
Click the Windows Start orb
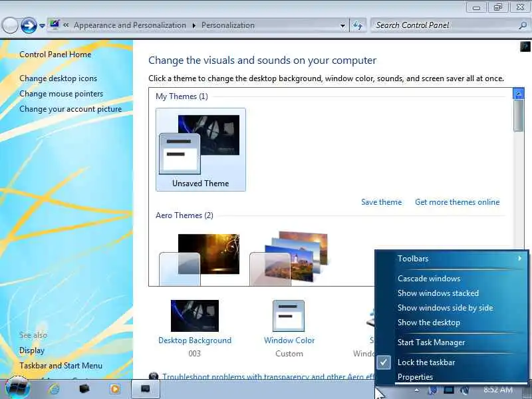(x=18, y=388)
